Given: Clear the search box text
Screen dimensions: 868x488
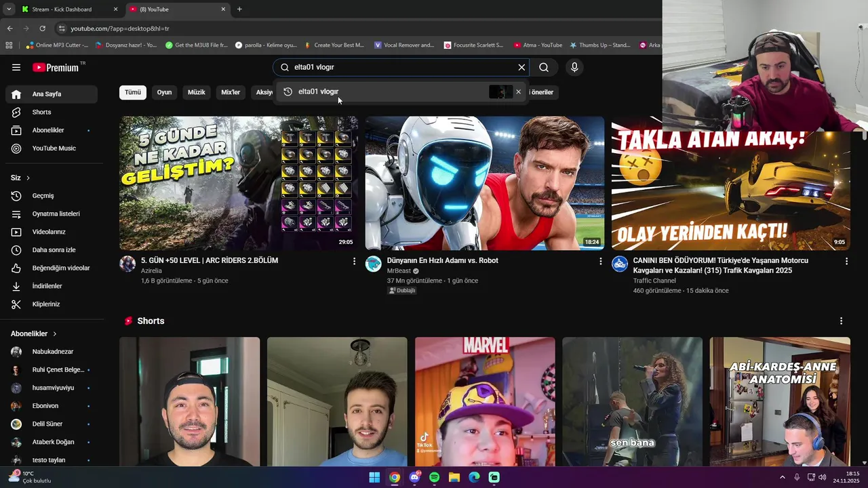Looking at the screenshot, I should tap(521, 67).
